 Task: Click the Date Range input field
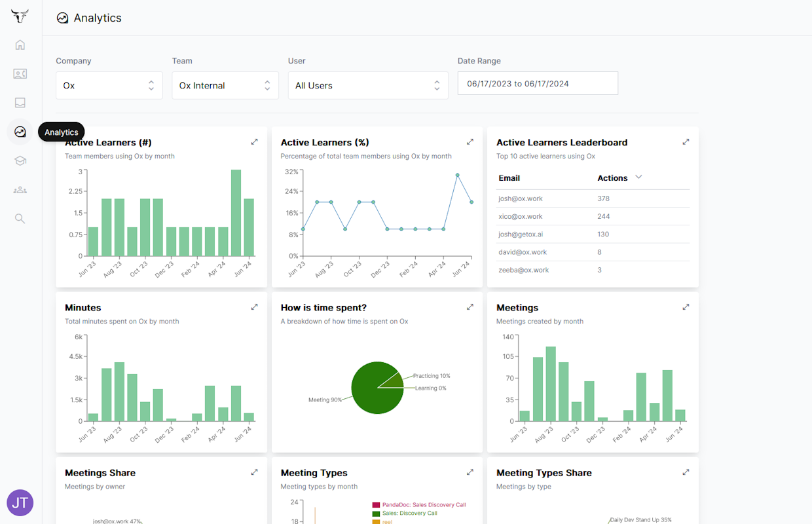point(537,84)
